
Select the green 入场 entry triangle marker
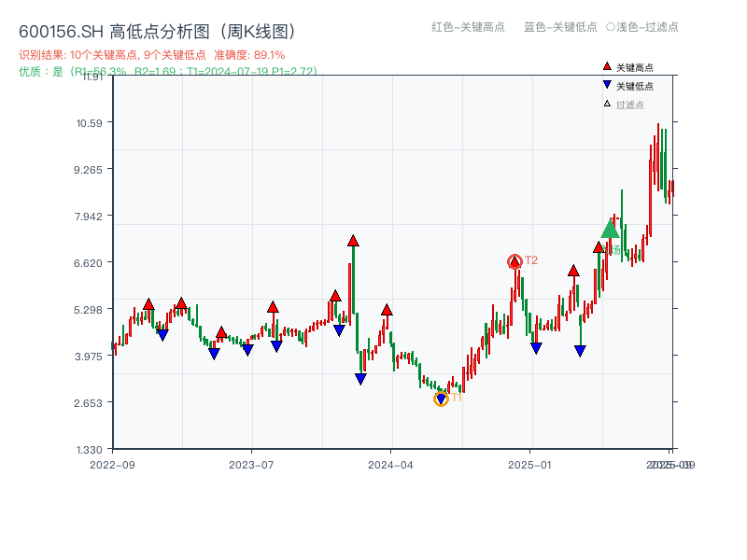coord(609,229)
